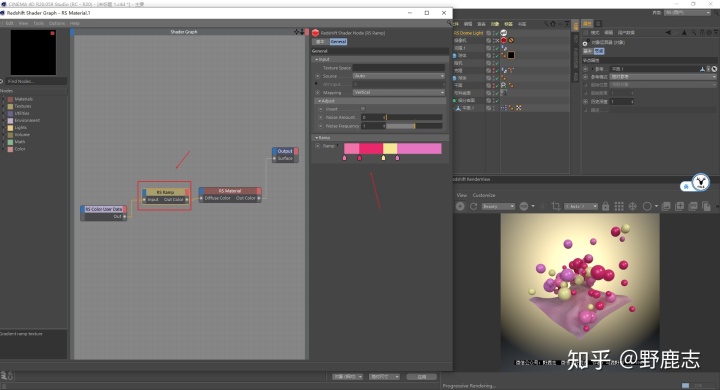Switch to the General tab of RS Ramp
The height and width of the screenshot is (390, 720).
pyautogui.click(x=338, y=41)
